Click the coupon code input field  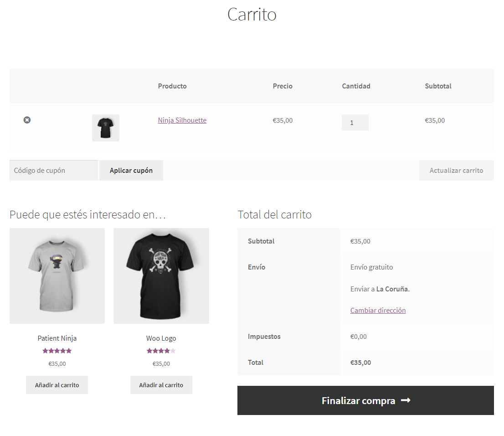click(x=54, y=171)
